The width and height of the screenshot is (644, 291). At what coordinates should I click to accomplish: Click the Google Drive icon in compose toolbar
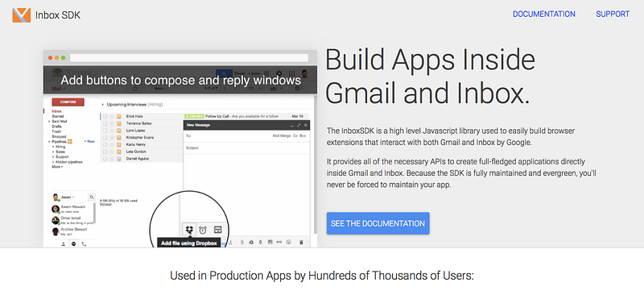[x=251, y=243]
